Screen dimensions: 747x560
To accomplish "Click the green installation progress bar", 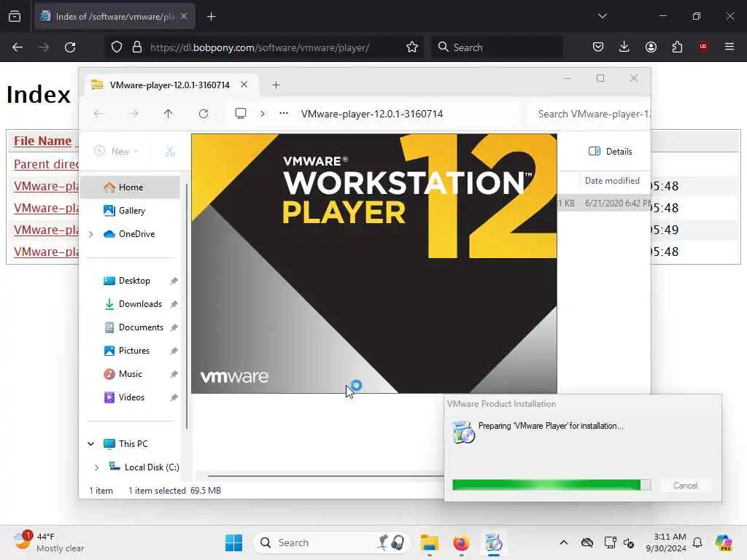I will click(x=551, y=485).
